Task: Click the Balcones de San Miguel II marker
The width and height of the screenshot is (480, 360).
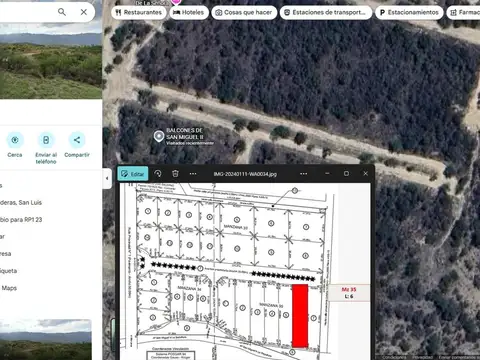Action: tap(159, 136)
